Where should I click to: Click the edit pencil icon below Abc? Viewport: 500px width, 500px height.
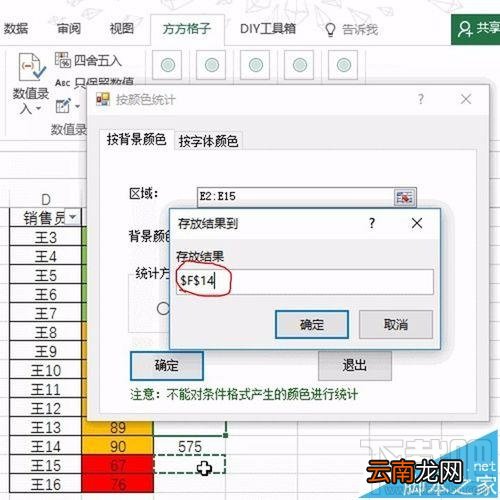[63, 106]
